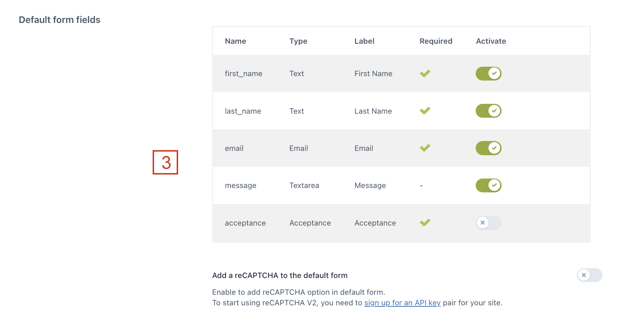Disable the first_name field toggle
This screenshot has width=644, height=325.
click(488, 74)
